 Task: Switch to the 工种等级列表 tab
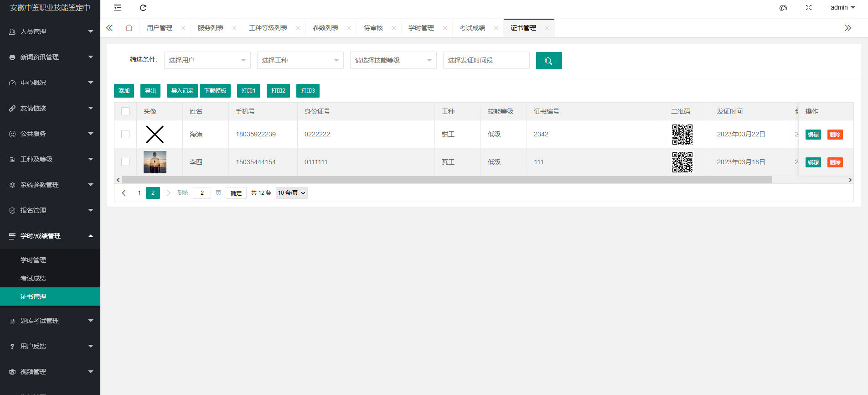[x=268, y=28]
